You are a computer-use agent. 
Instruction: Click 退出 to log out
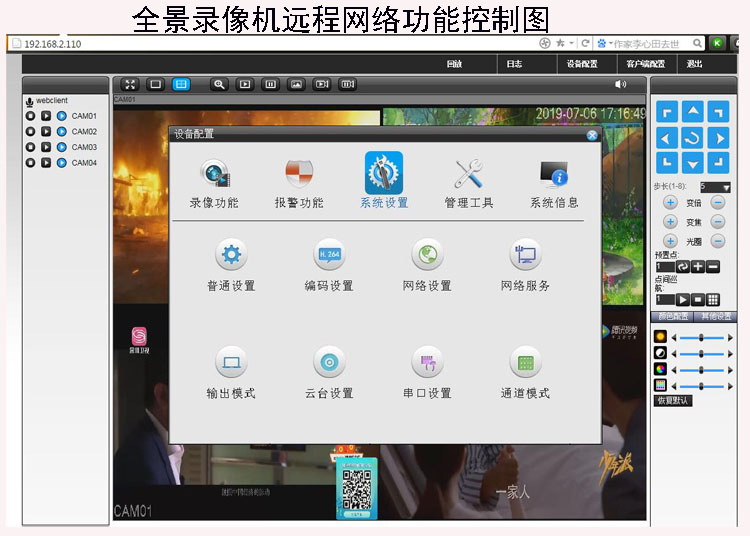point(695,64)
